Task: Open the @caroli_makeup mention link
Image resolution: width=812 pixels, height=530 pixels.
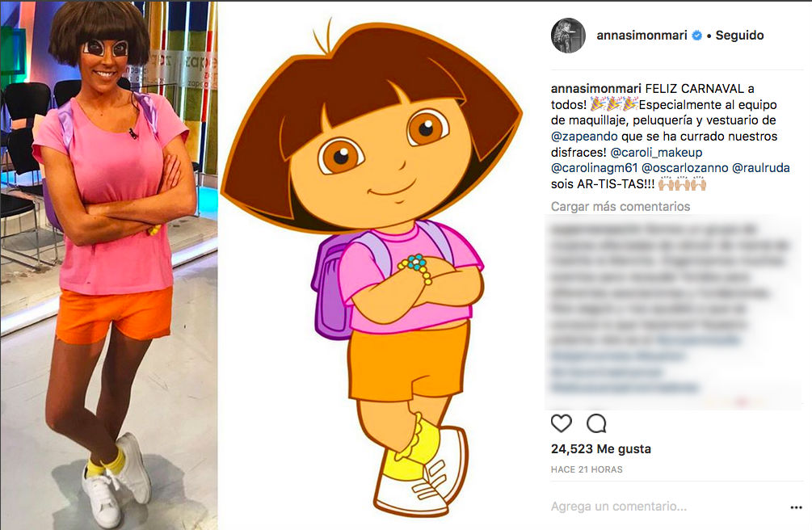Action: coord(656,153)
